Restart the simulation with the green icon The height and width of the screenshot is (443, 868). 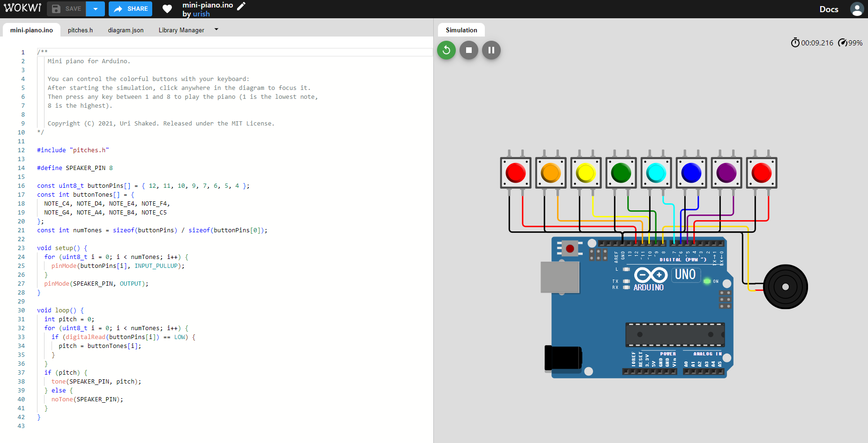pyautogui.click(x=446, y=50)
